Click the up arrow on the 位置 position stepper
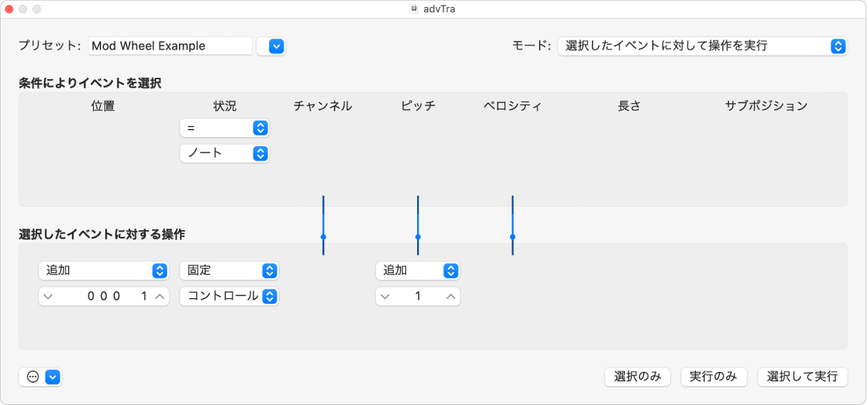Image resolution: width=868 pixels, height=405 pixels. pyautogui.click(x=159, y=296)
